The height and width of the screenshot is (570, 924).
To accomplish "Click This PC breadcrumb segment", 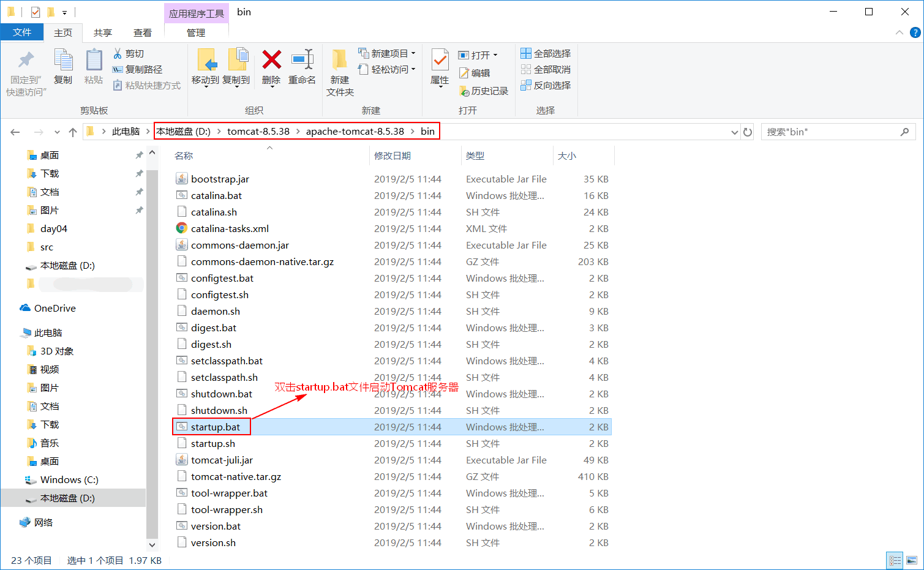I will click(x=126, y=132).
